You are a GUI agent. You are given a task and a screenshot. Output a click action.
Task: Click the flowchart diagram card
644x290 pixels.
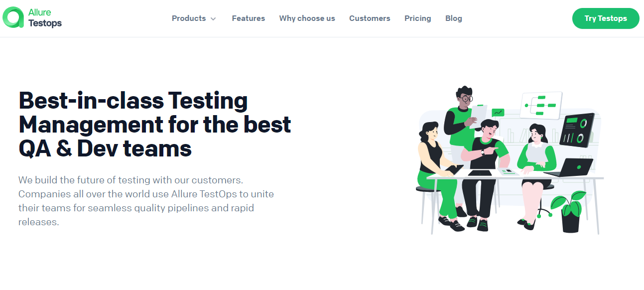(x=541, y=105)
